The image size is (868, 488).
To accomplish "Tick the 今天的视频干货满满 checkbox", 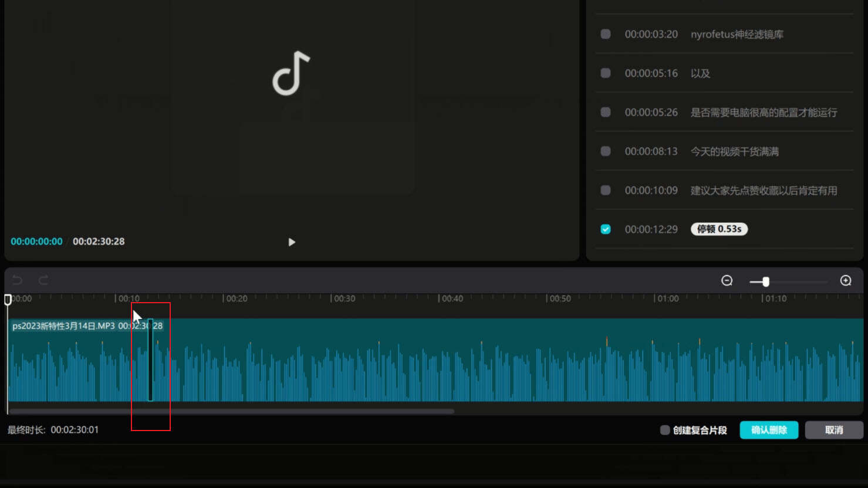I will pos(606,151).
